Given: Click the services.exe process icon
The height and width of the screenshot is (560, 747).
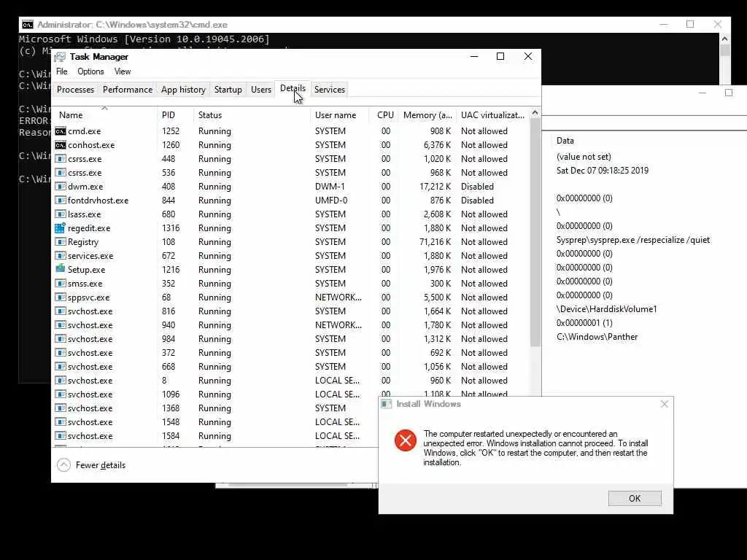Looking at the screenshot, I should point(61,255).
